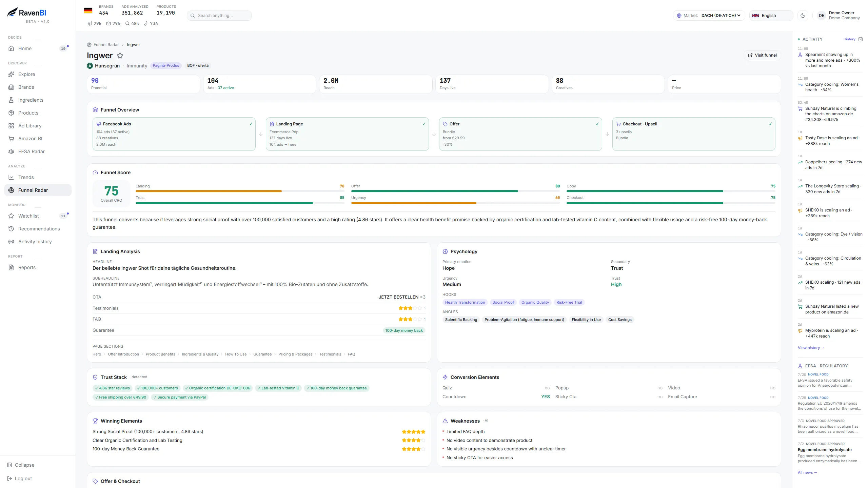Click the Amazon BI cart icon

click(11, 139)
